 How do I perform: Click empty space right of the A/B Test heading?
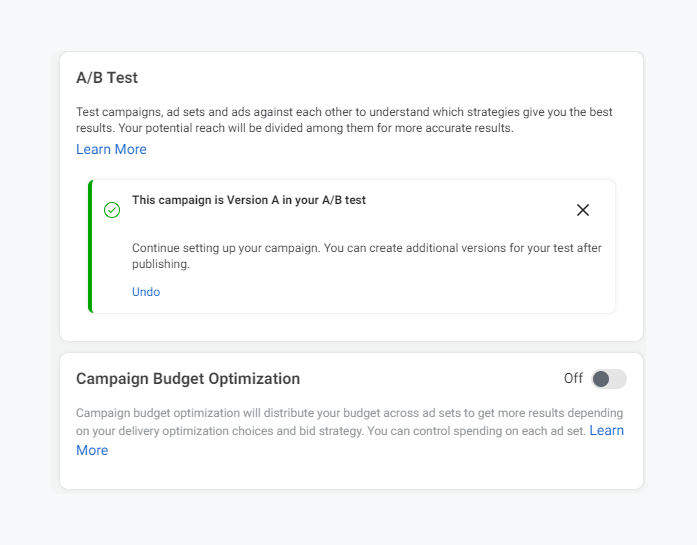400,77
